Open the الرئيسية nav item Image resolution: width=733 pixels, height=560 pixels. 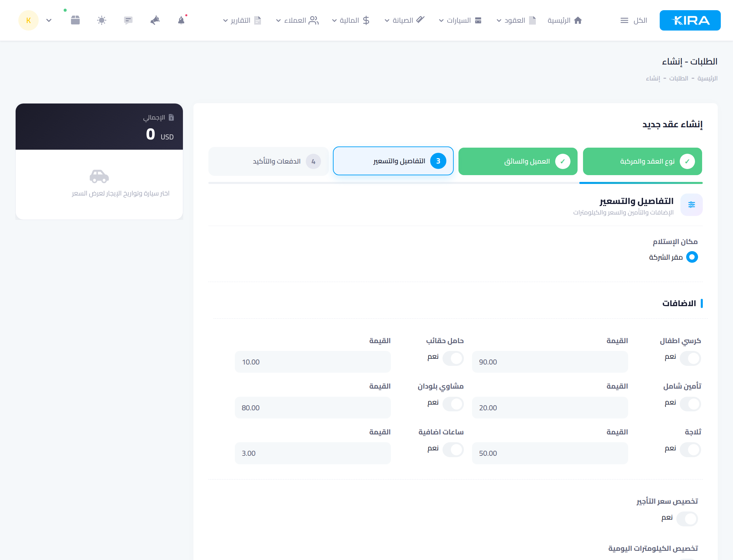pos(565,20)
